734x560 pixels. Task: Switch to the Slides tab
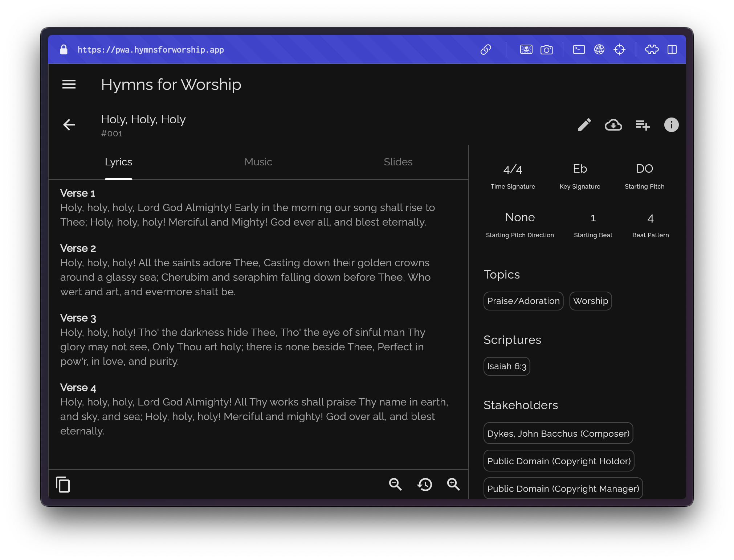pos(398,162)
